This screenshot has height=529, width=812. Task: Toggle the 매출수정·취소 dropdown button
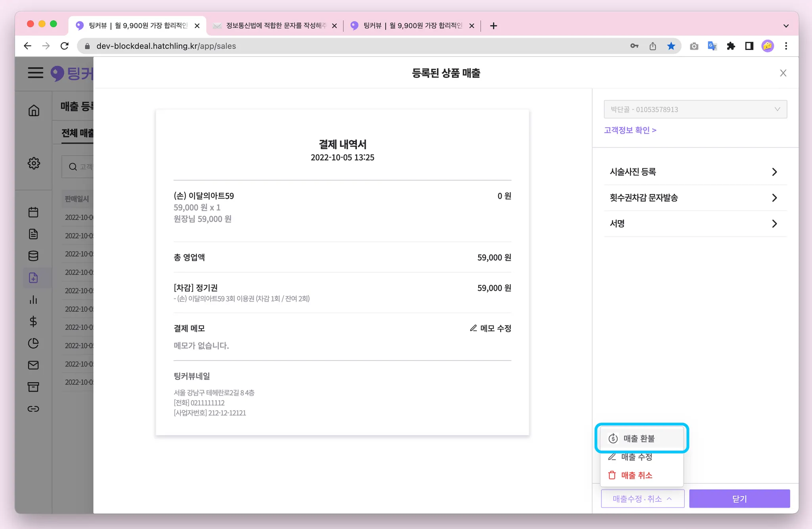[642, 498]
